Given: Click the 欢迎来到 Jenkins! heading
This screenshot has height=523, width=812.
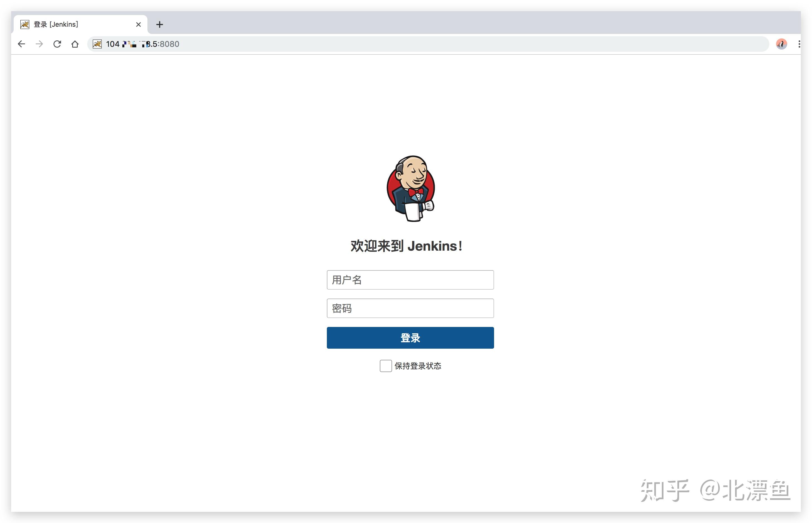Looking at the screenshot, I should 406,246.
